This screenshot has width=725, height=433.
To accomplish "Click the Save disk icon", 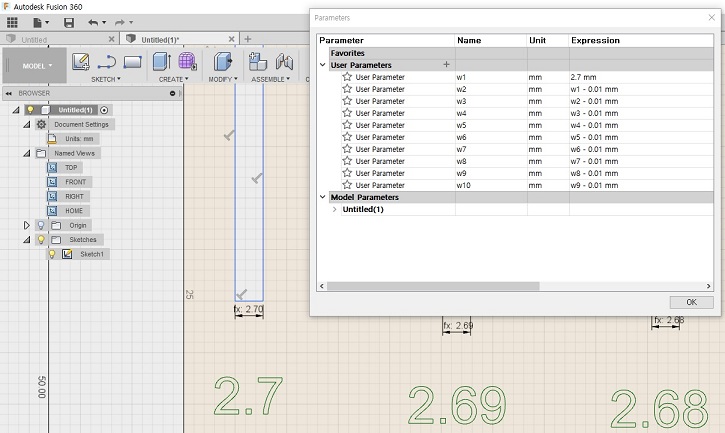I will tap(69, 22).
